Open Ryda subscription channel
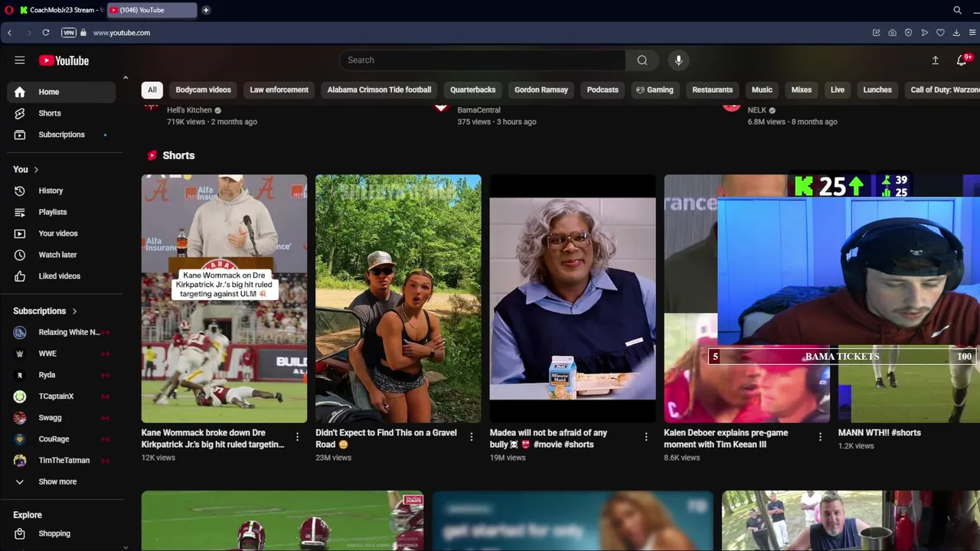The height and width of the screenshot is (551, 980). (61, 375)
